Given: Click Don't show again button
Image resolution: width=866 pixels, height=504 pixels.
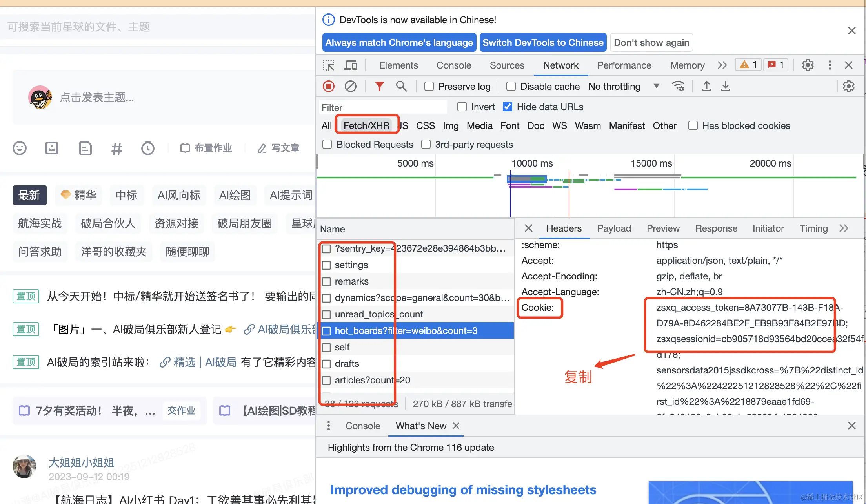Looking at the screenshot, I should [651, 42].
